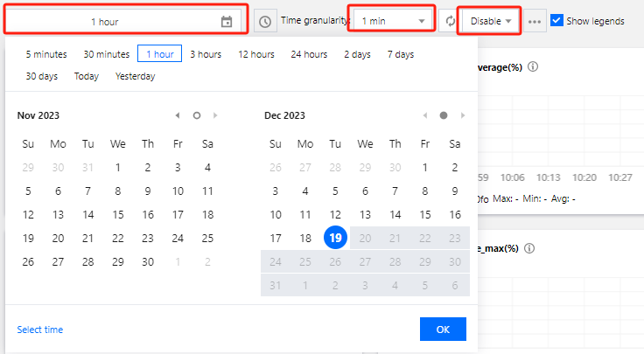The height and width of the screenshot is (354, 644).
Task: Pick December 19 on the calendar
Action: click(335, 238)
